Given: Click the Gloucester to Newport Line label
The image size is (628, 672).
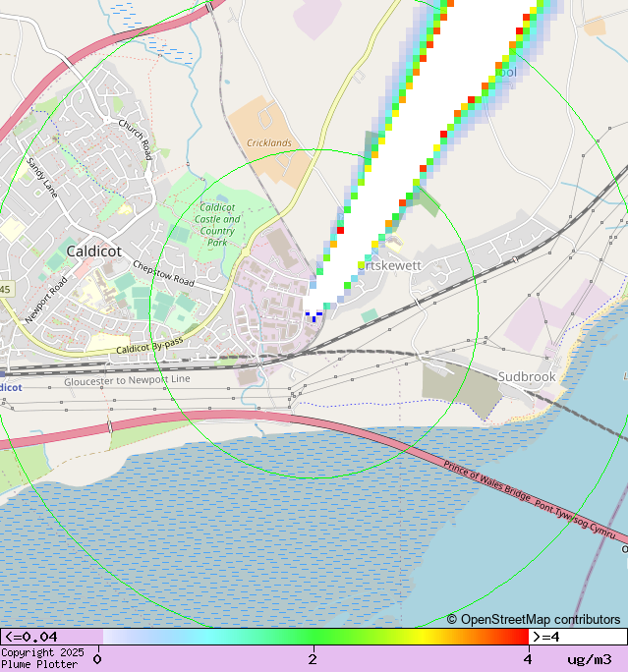Looking at the screenshot, I should [x=127, y=379].
